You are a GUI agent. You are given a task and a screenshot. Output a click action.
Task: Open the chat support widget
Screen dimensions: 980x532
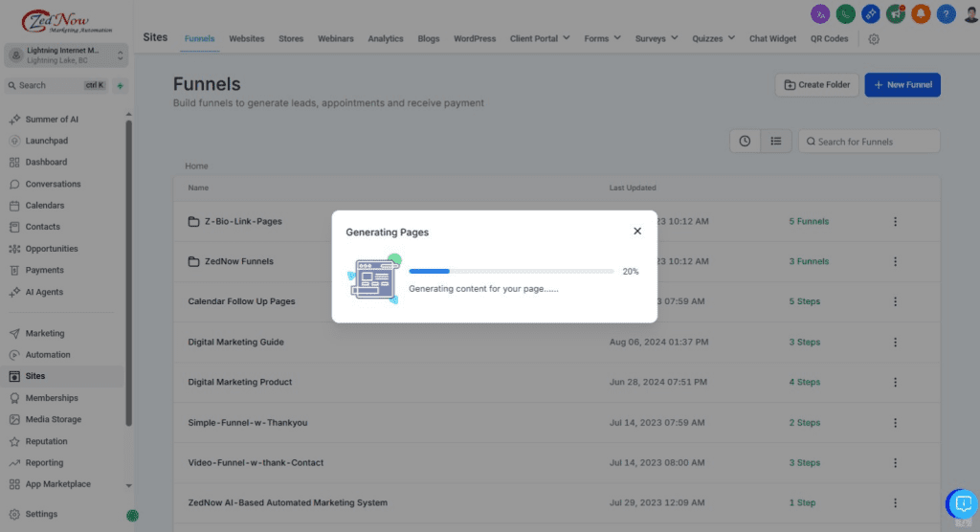coord(962,503)
